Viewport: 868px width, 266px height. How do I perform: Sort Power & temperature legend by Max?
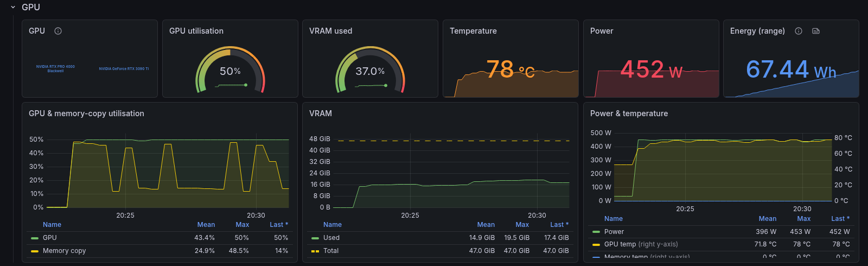804,219
